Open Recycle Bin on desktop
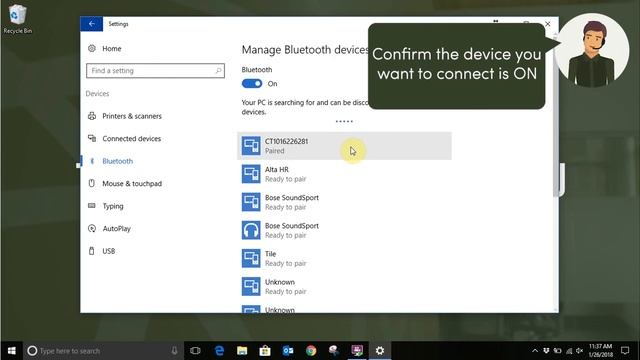Viewport: 640px width, 360px height. [x=17, y=19]
